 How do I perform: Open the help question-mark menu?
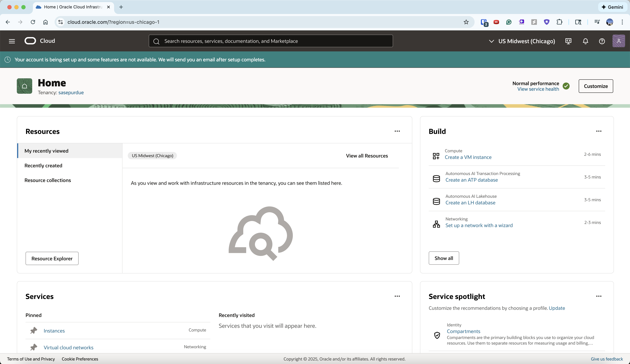(x=602, y=41)
